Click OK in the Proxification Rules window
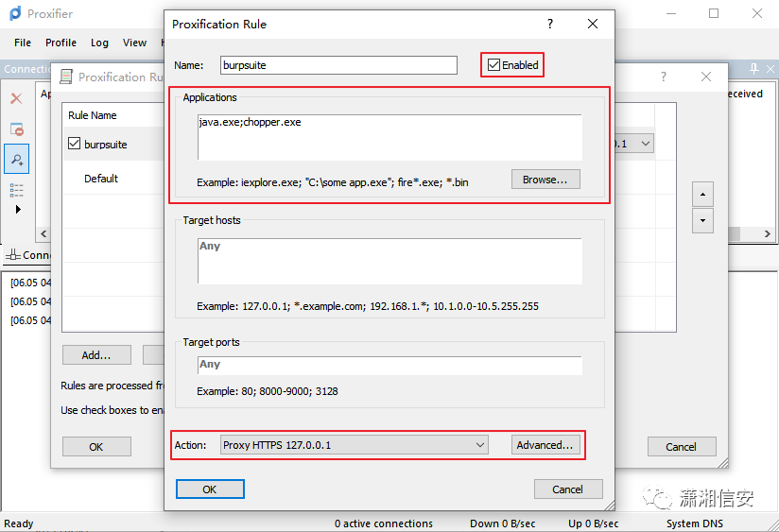 [x=96, y=447]
